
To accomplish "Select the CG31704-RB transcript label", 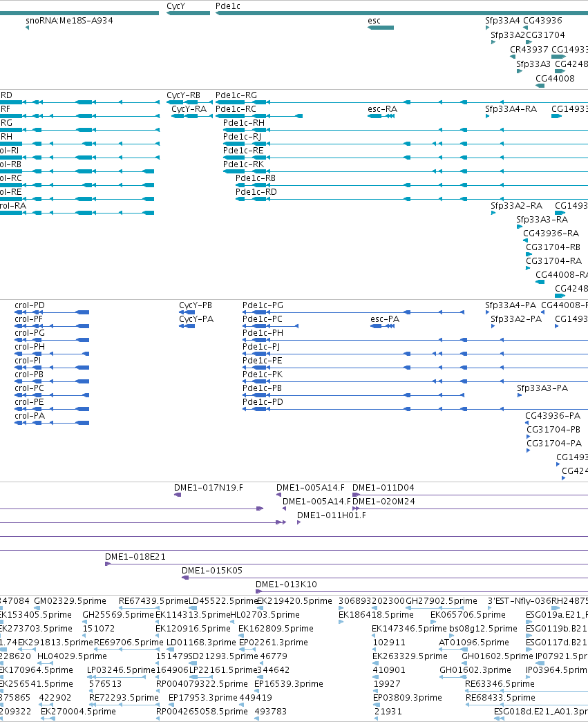I will [x=553, y=247].
